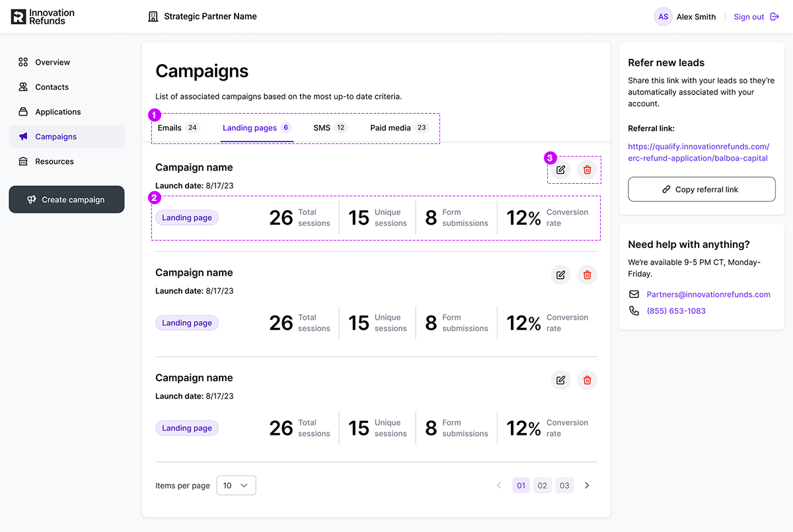Open the Items per page dropdown
This screenshot has width=793, height=532.
tap(236, 486)
